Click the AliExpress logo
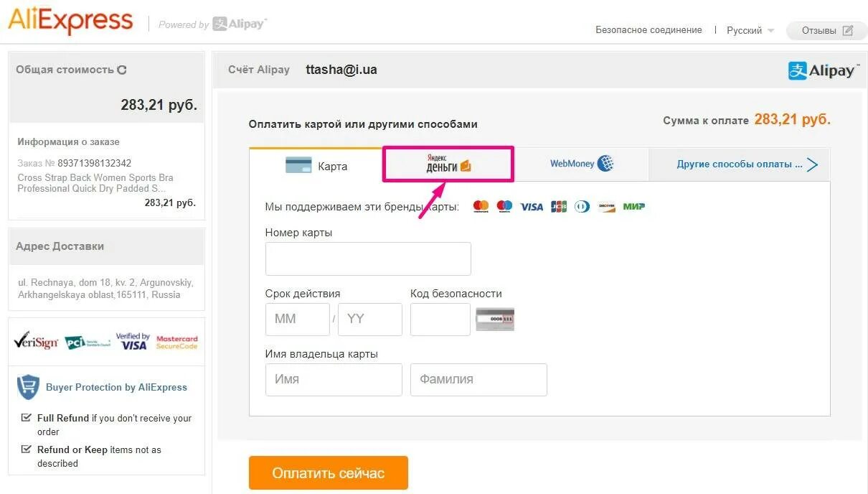This screenshot has width=868, height=494. coord(70,21)
